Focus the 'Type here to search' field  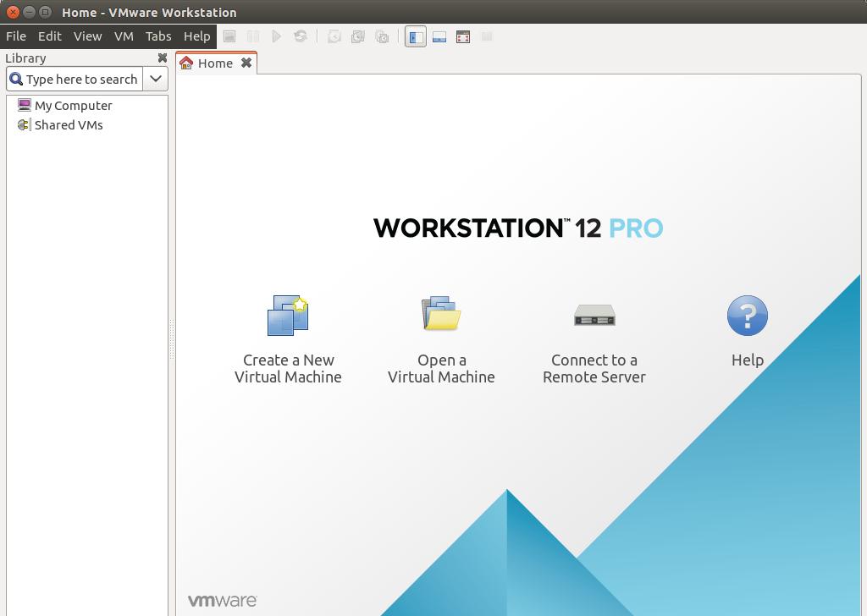(82, 80)
